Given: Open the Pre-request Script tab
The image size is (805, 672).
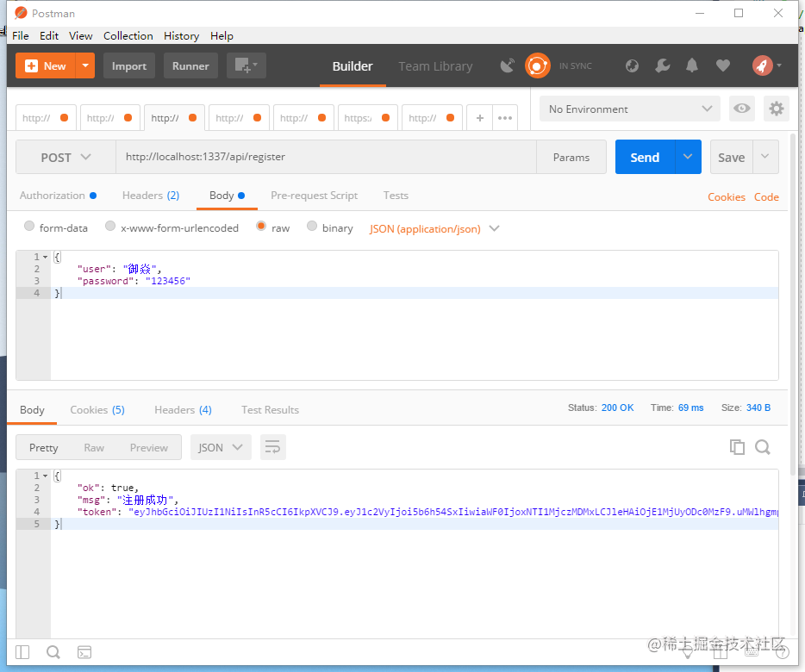Looking at the screenshot, I should click(315, 195).
